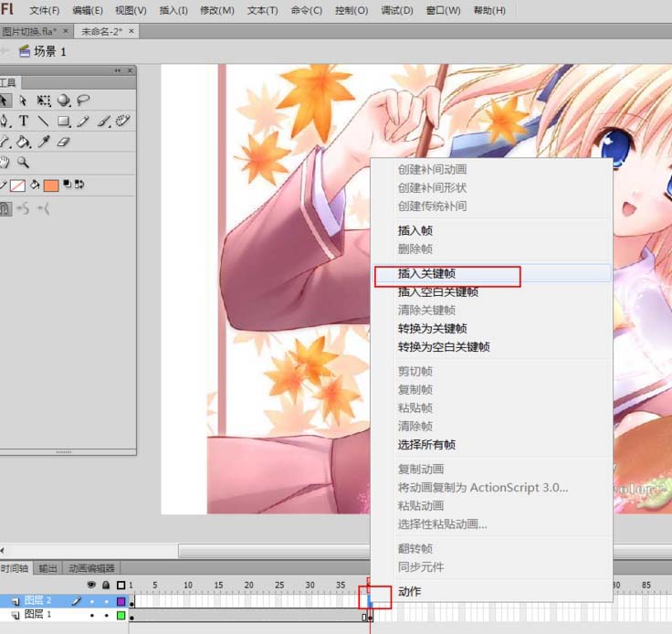Select the Rectangle tool
Viewport: 672px width, 634px height.
point(64,122)
